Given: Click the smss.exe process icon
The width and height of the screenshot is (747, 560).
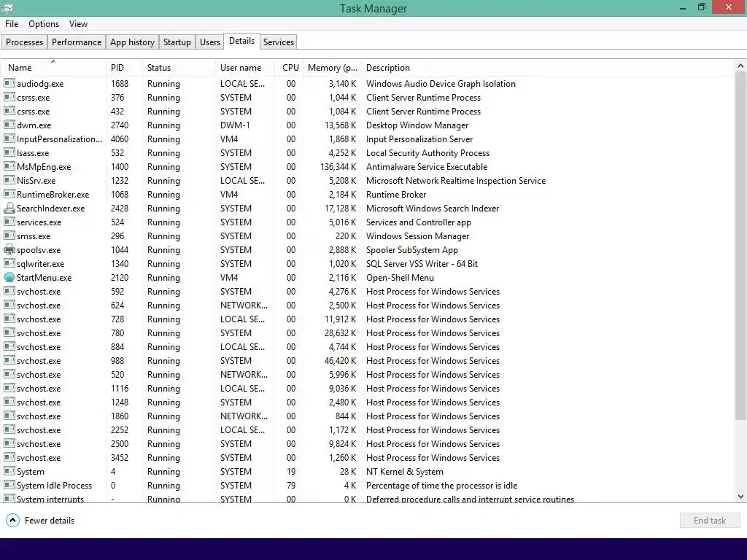Looking at the screenshot, I should 9,236.
